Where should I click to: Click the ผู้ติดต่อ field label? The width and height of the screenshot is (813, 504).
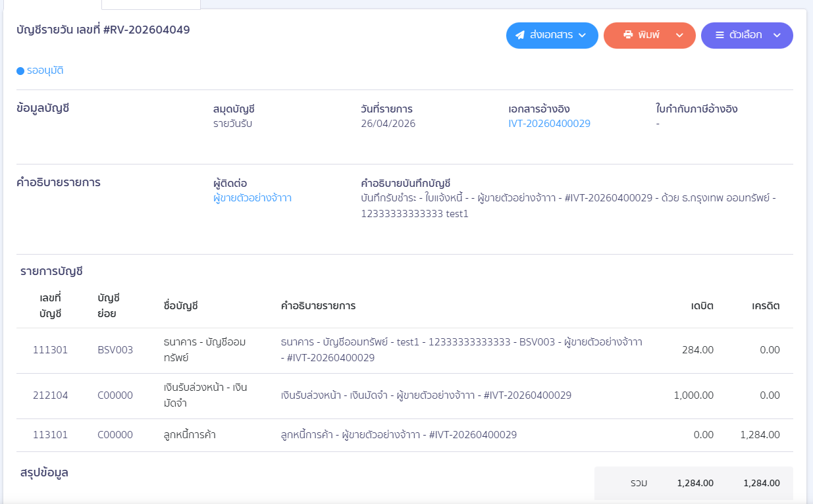click(x=230, y=184)
